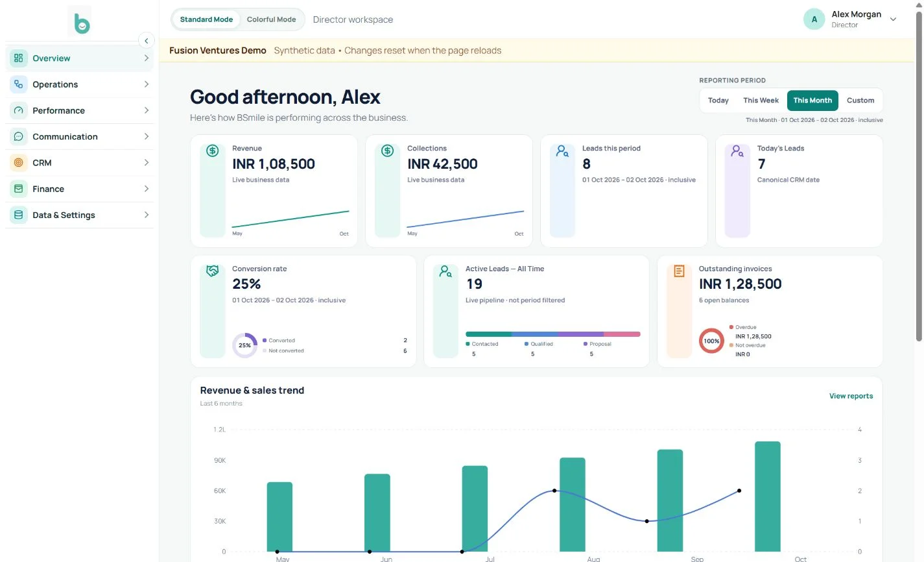Click the 25% conversion donut chart
This screenshot has width=924, height=562.
click(244, 345)
